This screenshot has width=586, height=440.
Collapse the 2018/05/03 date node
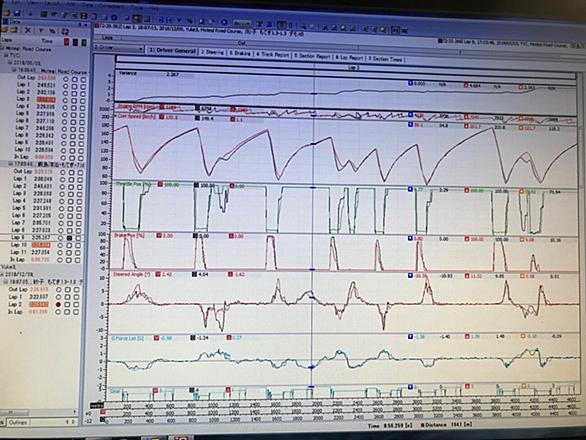pos(10,63)
